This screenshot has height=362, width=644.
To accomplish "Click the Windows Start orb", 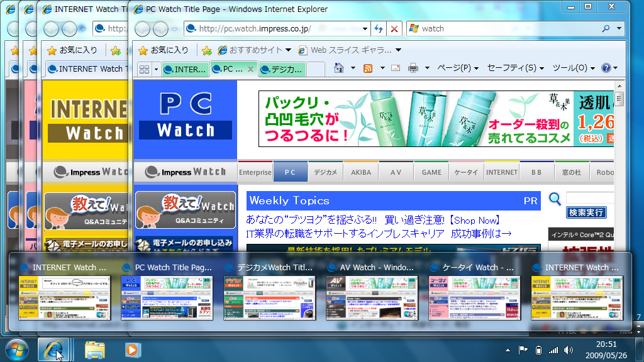I will tap(16, 350).
